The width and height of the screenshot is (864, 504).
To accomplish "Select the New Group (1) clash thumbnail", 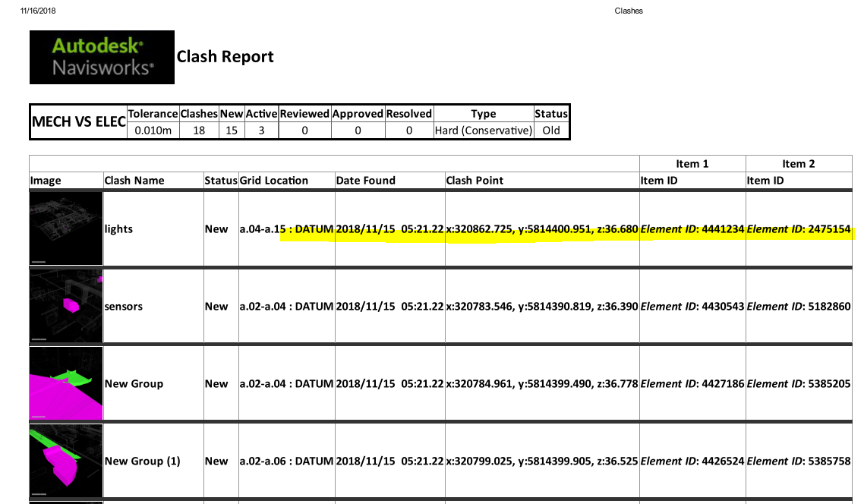I will (x=66, y=461).
